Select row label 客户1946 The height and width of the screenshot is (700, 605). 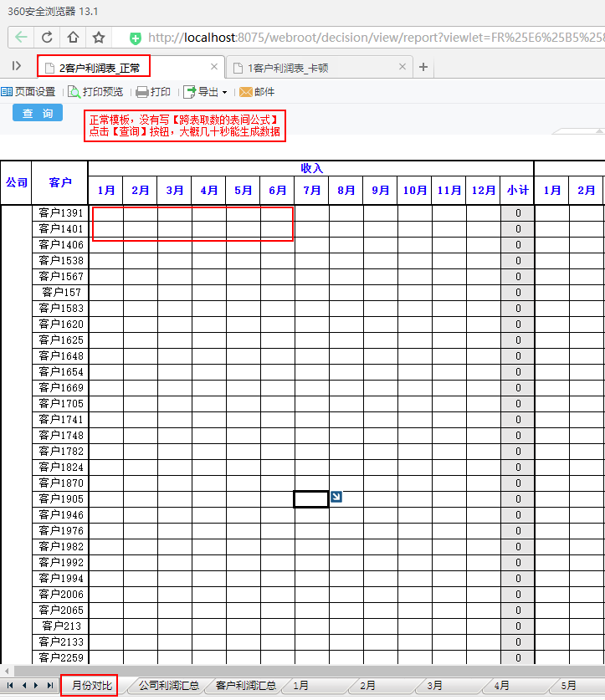coord(61,514)
